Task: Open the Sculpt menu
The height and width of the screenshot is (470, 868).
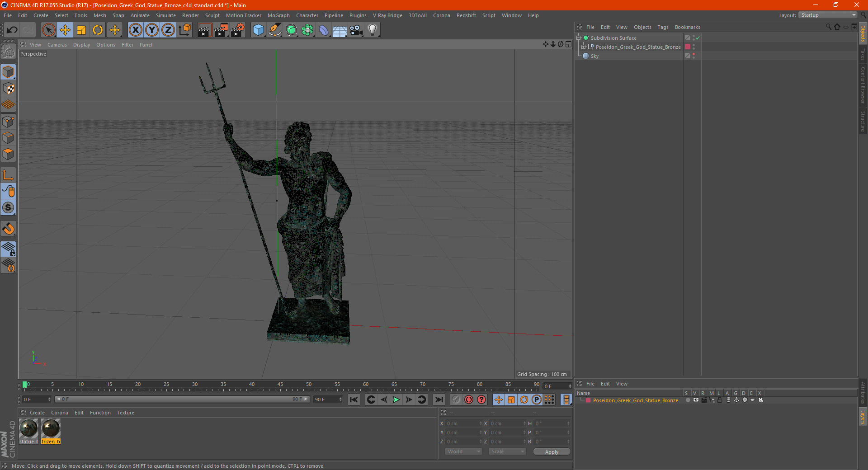Action: click(x=212, y=15)
